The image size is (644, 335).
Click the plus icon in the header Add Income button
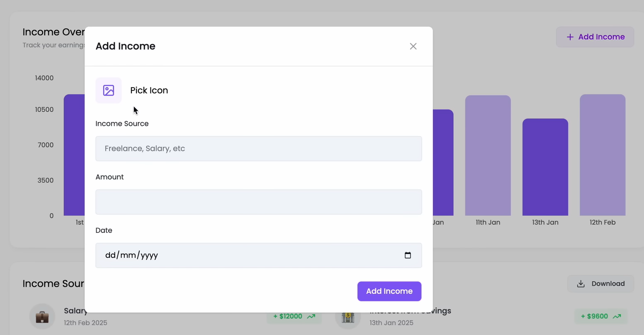[570, 37]
